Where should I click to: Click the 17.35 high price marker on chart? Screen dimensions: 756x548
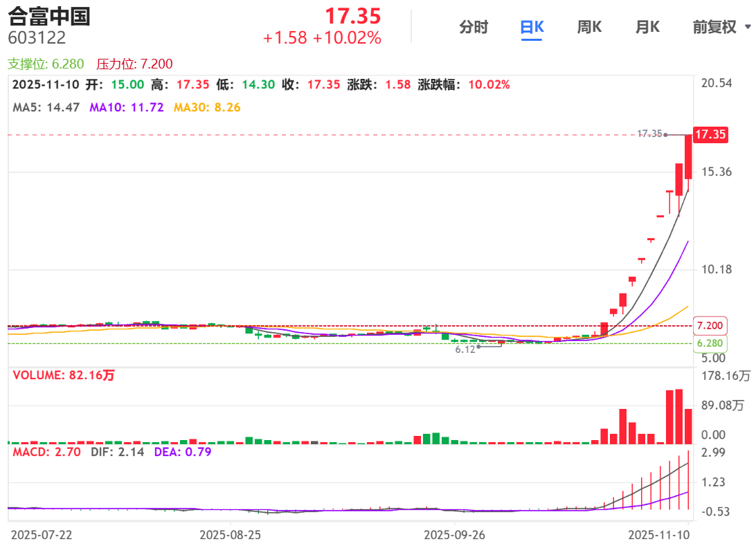click(649, 134)
